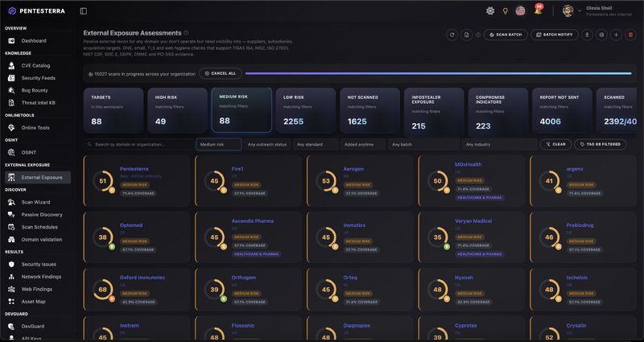Click info icon next to page title
The width and height of the screenshot is (644, 342).
click(186, 33)
